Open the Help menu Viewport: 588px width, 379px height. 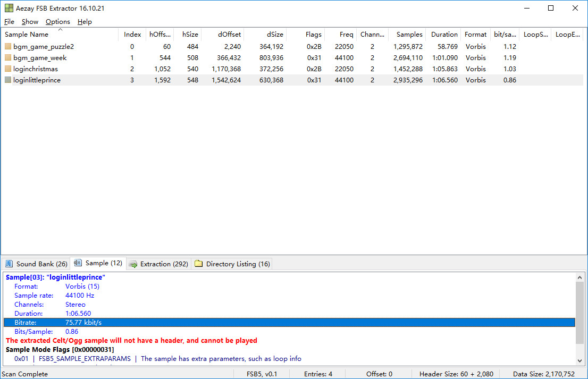(x=85, y=22)
